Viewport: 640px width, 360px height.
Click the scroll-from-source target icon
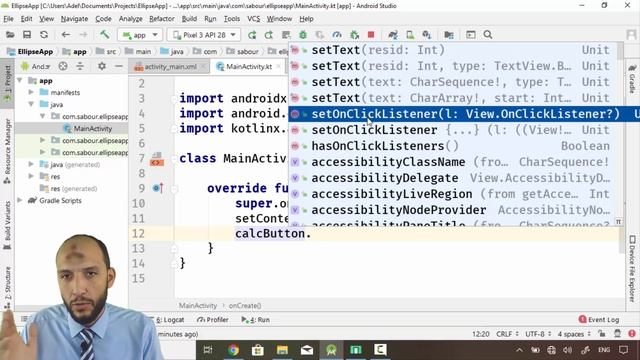[x=63, y=66]
